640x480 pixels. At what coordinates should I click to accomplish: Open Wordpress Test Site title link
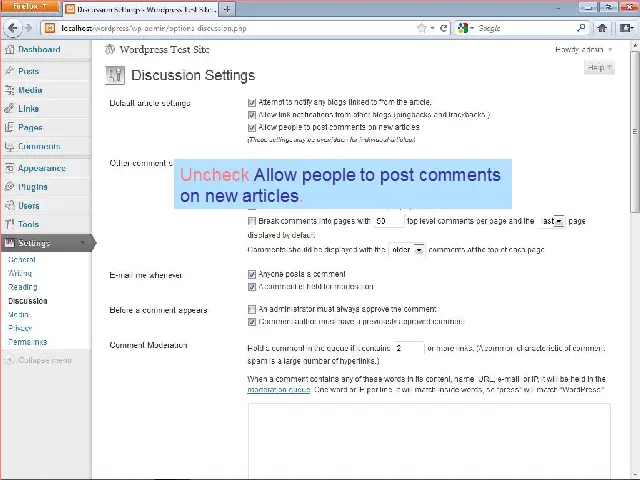[164, 49]
